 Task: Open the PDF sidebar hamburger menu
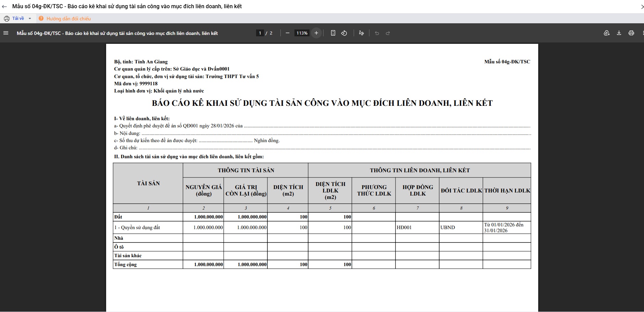pyautogui.click(x=5, y=33)
